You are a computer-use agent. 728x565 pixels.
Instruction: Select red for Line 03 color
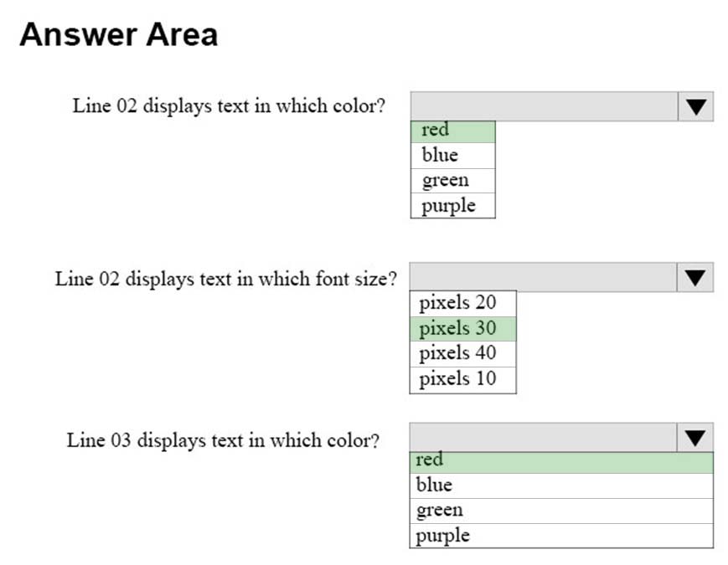click(x=561, y=463)
